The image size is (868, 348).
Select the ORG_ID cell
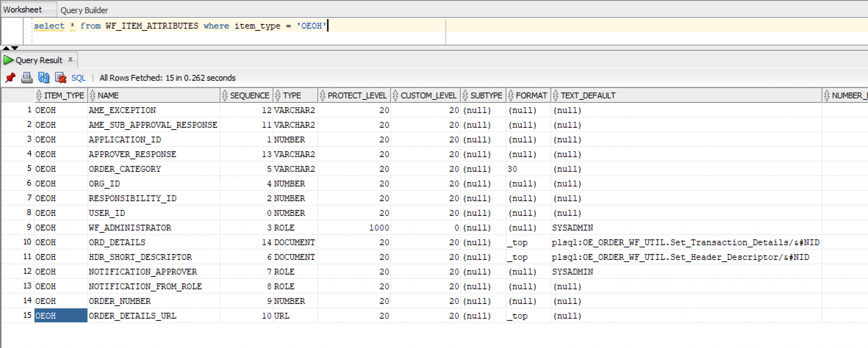[154, 184]
